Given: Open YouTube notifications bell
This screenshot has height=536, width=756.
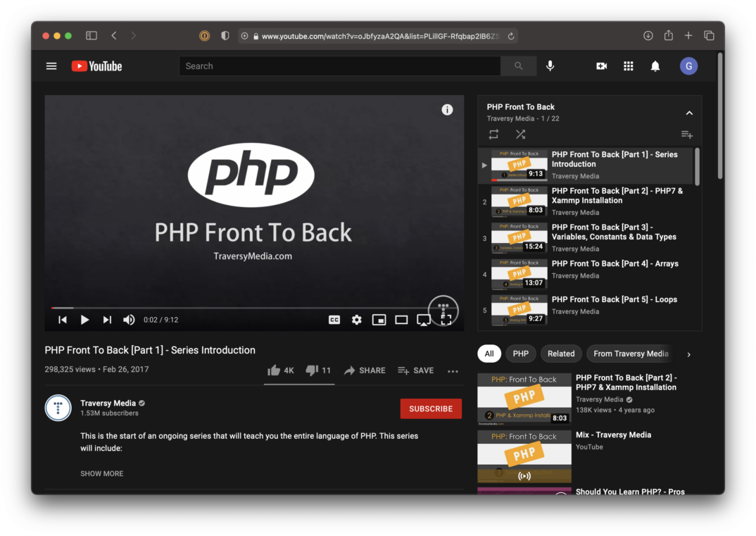Looking at the screenshot, I should tap(655, 66).
